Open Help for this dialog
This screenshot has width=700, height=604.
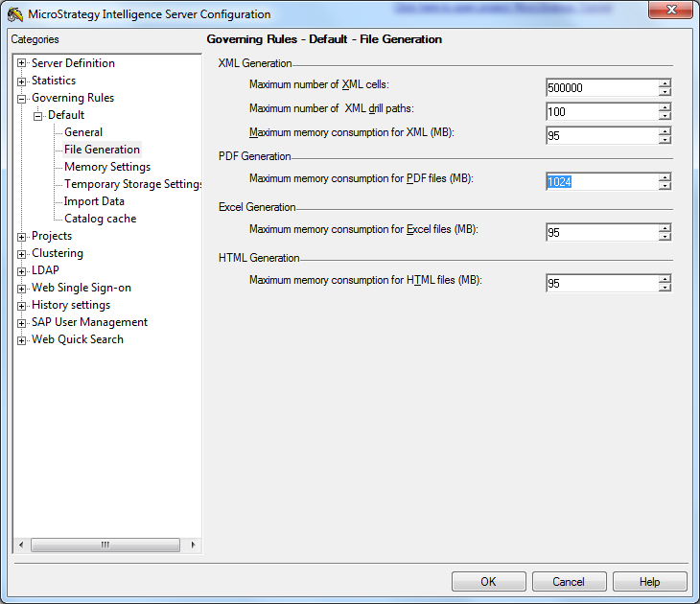pos(649,581)
